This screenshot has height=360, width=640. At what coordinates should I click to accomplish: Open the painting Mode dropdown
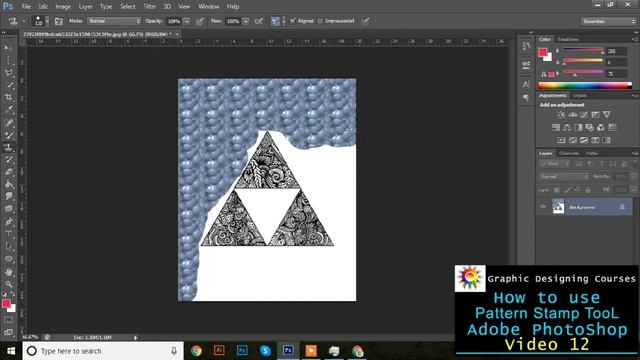pos(114,21)
